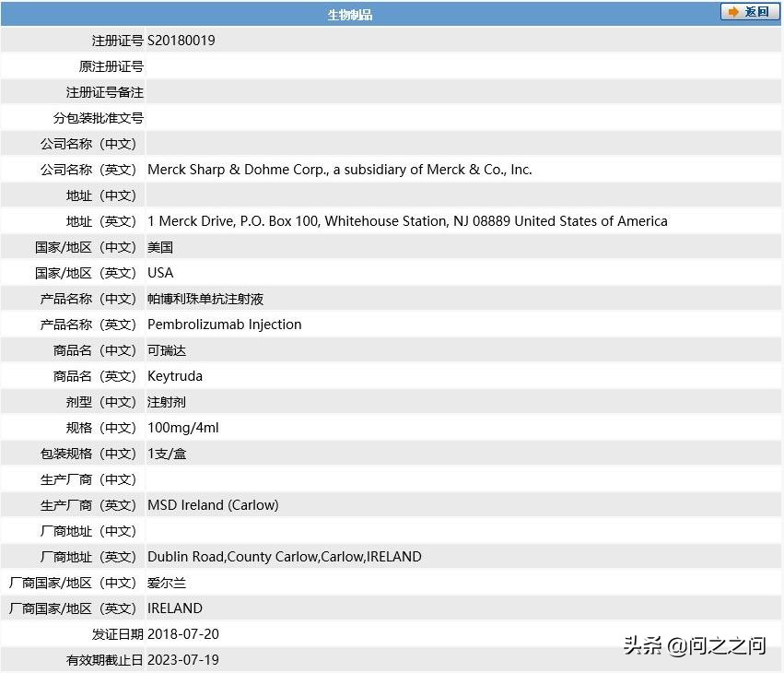Click the 生物制品 title bar
Screen dimensions: 784x673
(x=350, y=13)
